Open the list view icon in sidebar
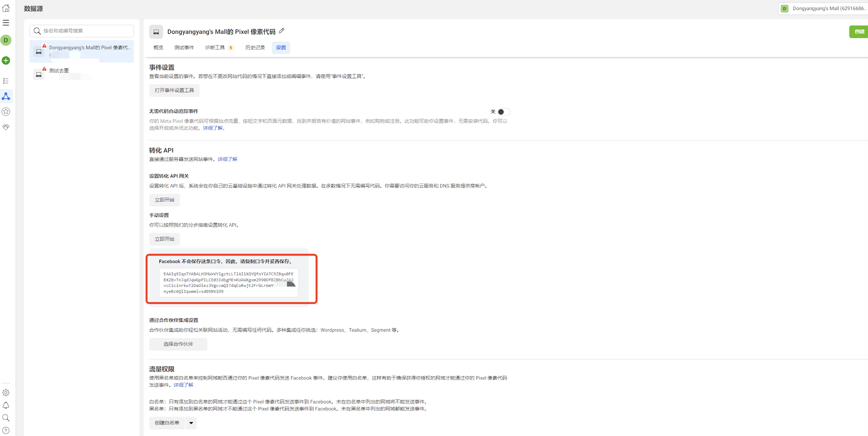Screen dimensions: 868x436 (x=6, y=81)
